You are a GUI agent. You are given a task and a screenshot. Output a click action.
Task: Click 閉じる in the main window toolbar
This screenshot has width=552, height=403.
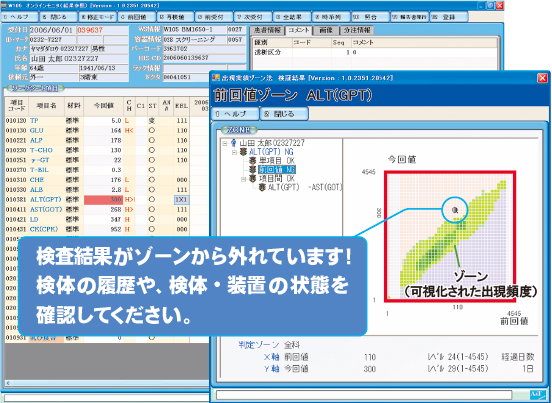(58, 17)
